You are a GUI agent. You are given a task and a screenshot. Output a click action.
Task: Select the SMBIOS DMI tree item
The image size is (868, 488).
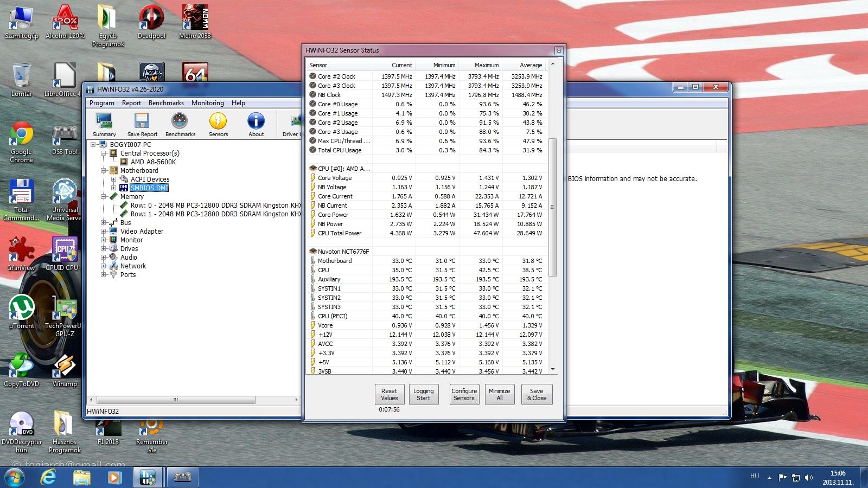[149, 188]
